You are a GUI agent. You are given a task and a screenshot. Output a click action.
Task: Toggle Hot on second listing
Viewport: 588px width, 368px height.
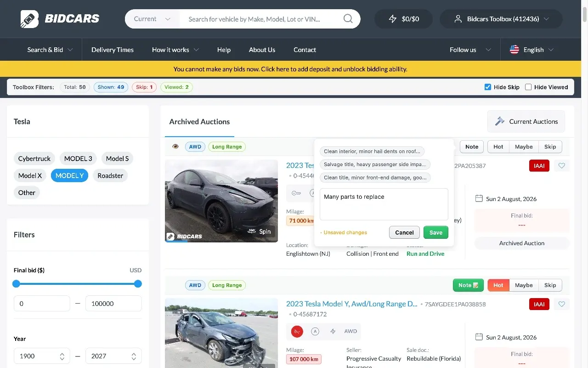pyautogui.click(x=498, y=285)
